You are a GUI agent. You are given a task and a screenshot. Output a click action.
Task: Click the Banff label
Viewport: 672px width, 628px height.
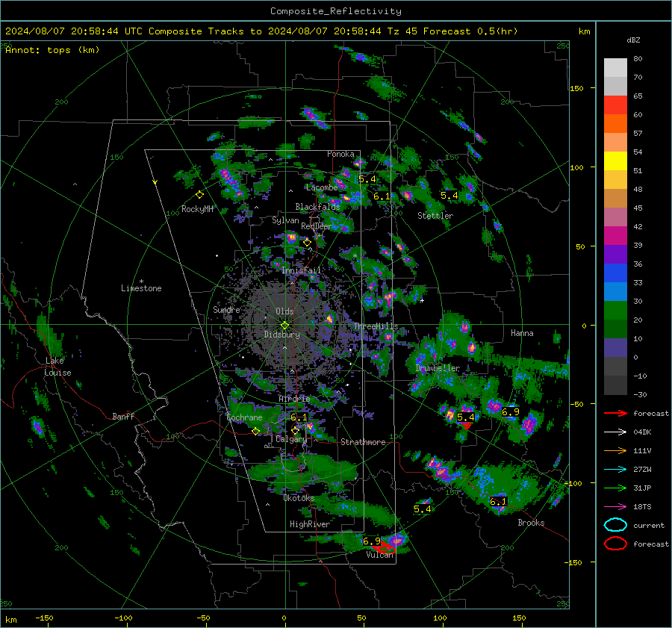[123, 416]
